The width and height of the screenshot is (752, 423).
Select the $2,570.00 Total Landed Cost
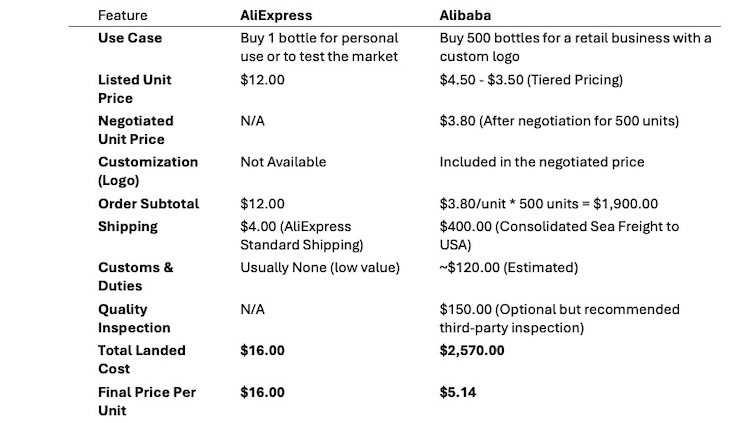click(472, 351)
